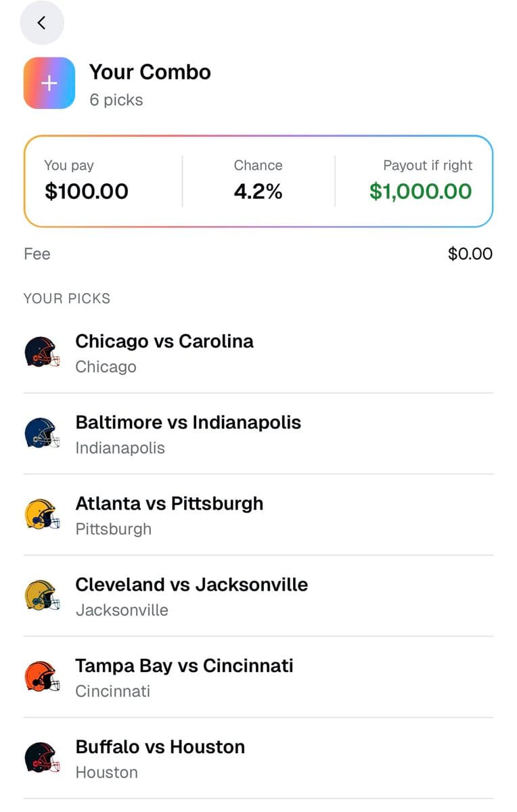Open the Baltimore vs Indianapolis pick
Screen dimensions: 517x812
click(x=258, y=434)
